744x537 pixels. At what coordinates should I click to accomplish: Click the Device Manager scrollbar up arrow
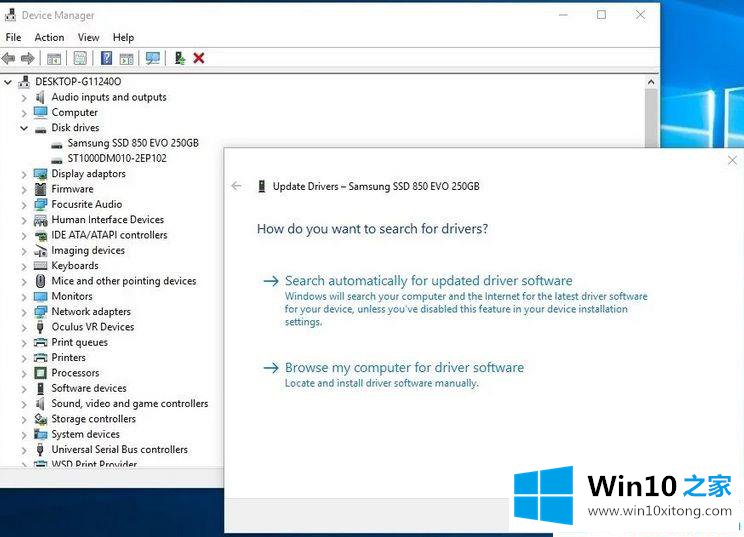[651, 82]
